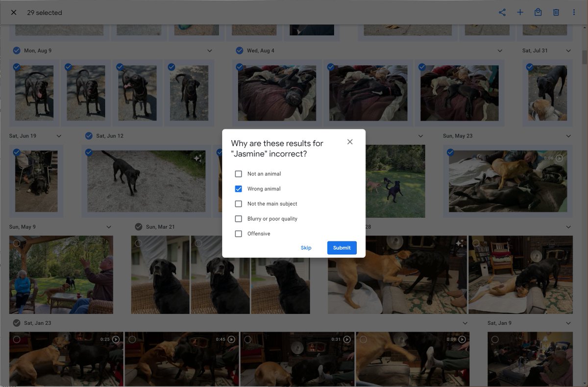This screenshot has height=387, width=588.
Task: Open the Sat, Jan 9 living room photo
Action: pos(530,359)
